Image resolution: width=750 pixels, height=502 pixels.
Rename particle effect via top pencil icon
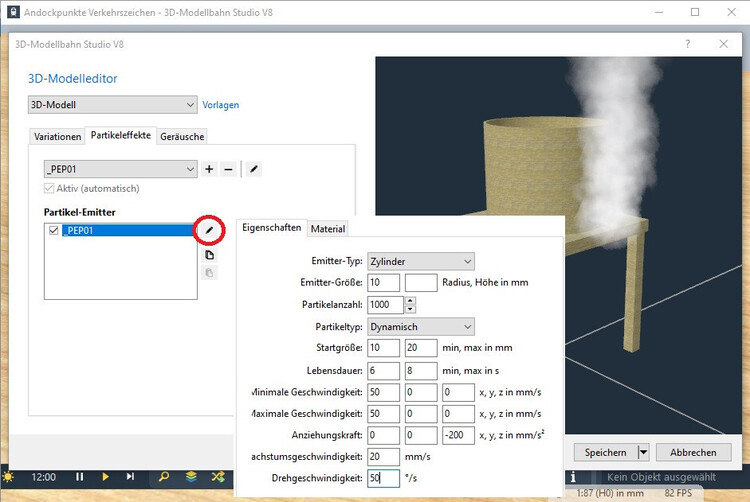(254, 170)
